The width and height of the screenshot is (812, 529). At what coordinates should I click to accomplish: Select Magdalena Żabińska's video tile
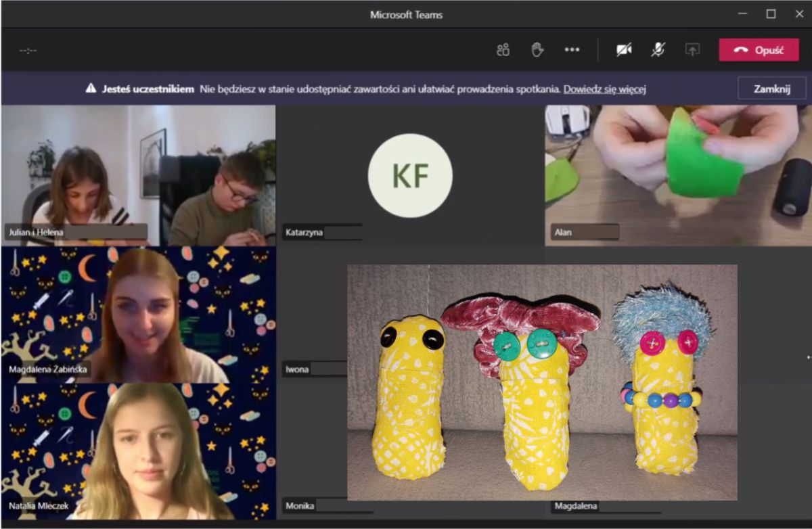click(138, 314)
